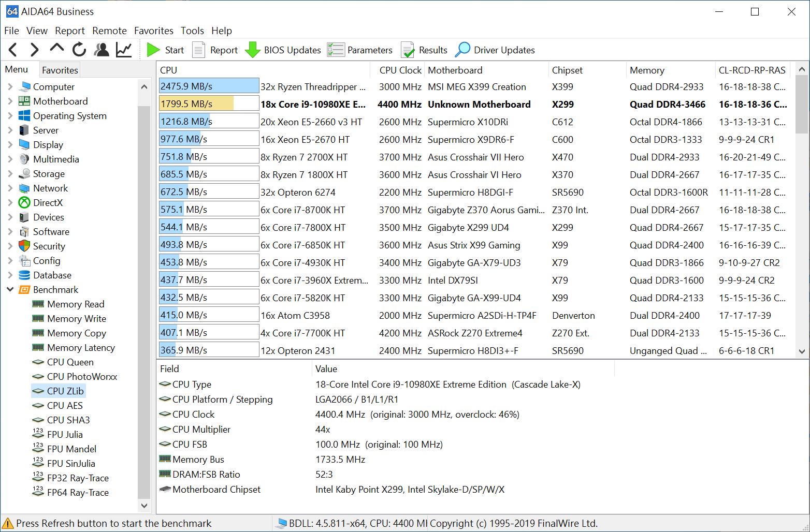Open benchmark Parameters
This screenshot has width=810, height=532.
point(360,50)
